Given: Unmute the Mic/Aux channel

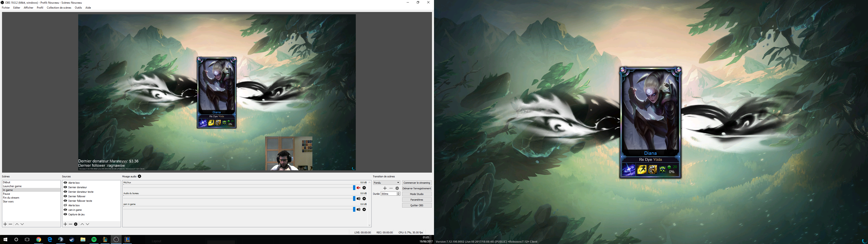Looking at the screenshot, I should coord(359,188).
